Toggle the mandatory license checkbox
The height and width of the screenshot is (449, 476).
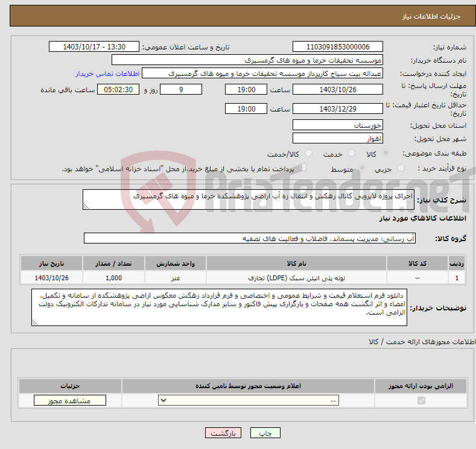coord(421,401)
